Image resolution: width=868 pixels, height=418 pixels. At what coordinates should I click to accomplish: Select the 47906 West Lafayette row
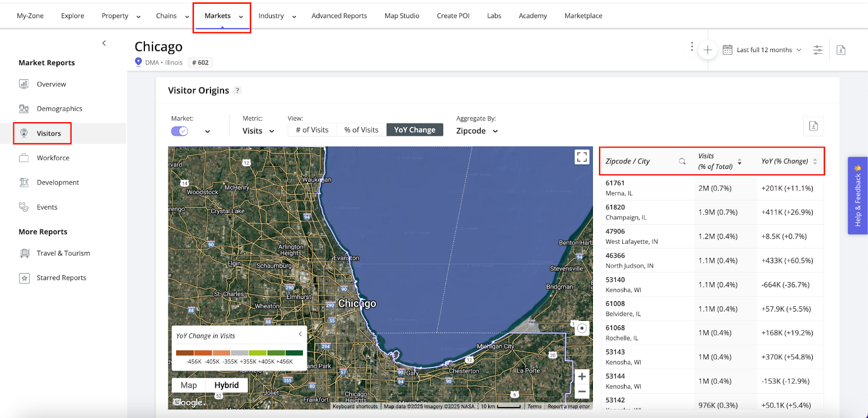(x=711, y=237)
